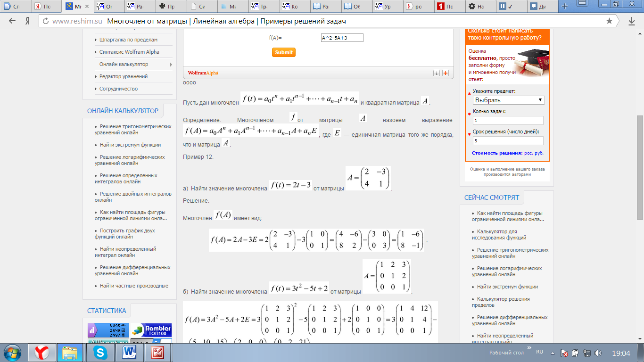Click the Wolfram widget info 'i' icon

pyautogui.click(x=437, y=73)
